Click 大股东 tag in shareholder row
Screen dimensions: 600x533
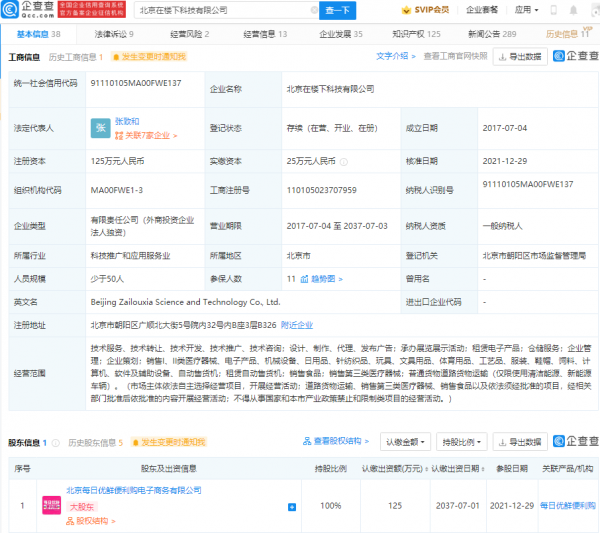(x=82, y=507)
